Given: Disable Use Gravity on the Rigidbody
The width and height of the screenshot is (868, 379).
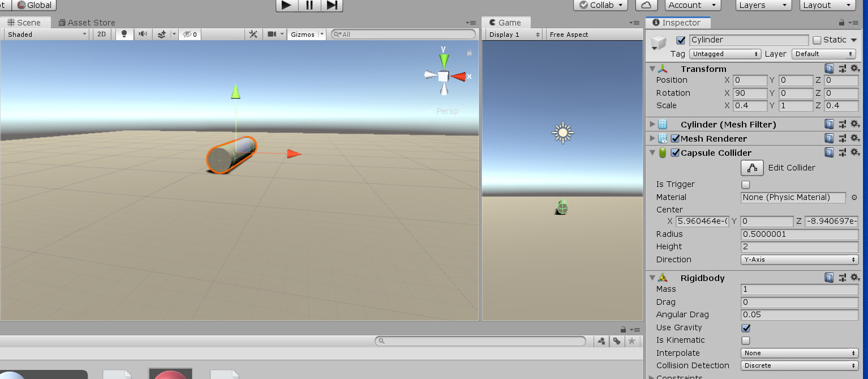Looking at the screenshot, I should (x=746, y=327).
